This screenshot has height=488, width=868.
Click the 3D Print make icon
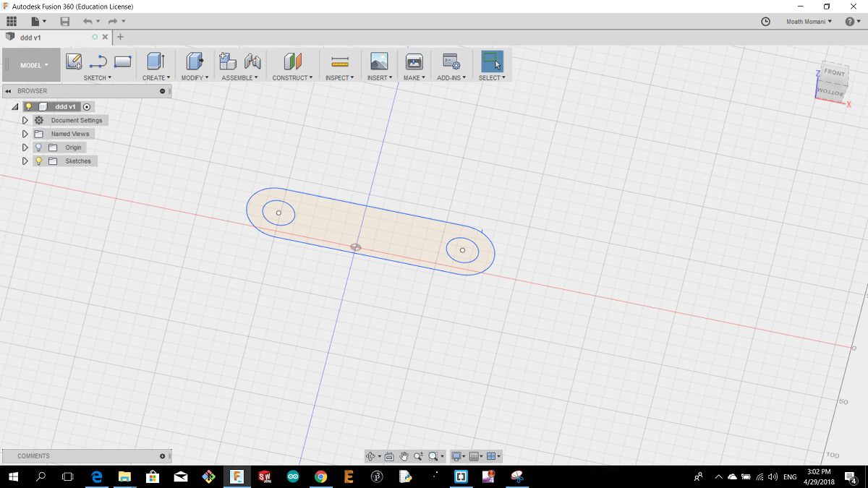click(x=414, y=61)
